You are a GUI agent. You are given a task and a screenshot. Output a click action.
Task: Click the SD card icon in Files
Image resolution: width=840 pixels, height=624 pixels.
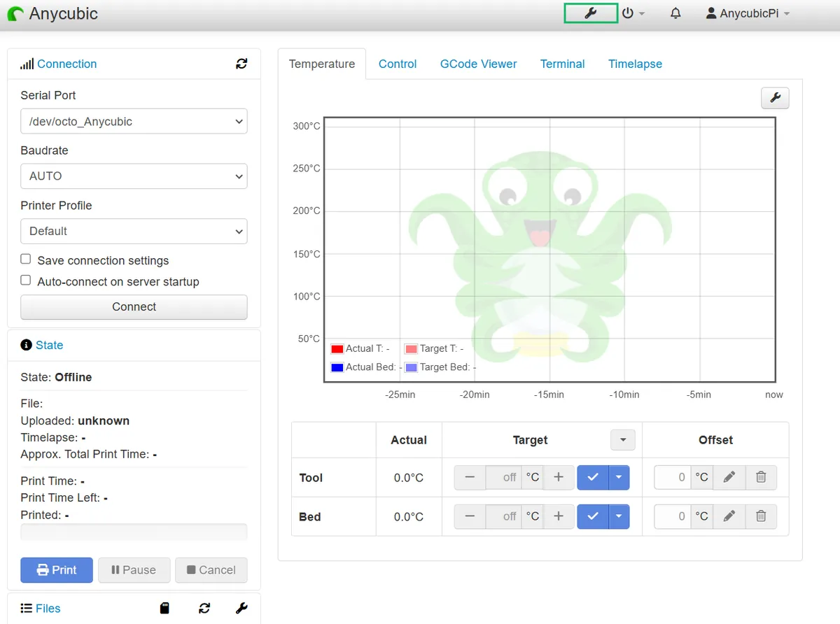point(164,609)
